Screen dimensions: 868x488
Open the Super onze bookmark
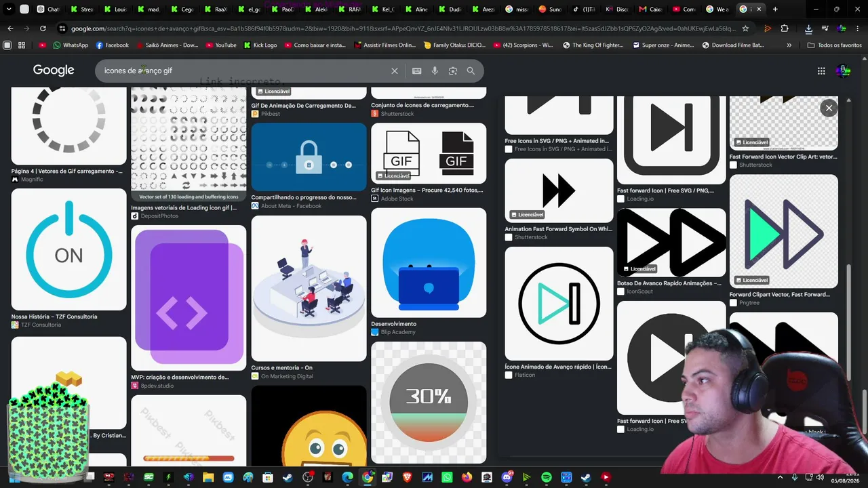pos(663,45)
